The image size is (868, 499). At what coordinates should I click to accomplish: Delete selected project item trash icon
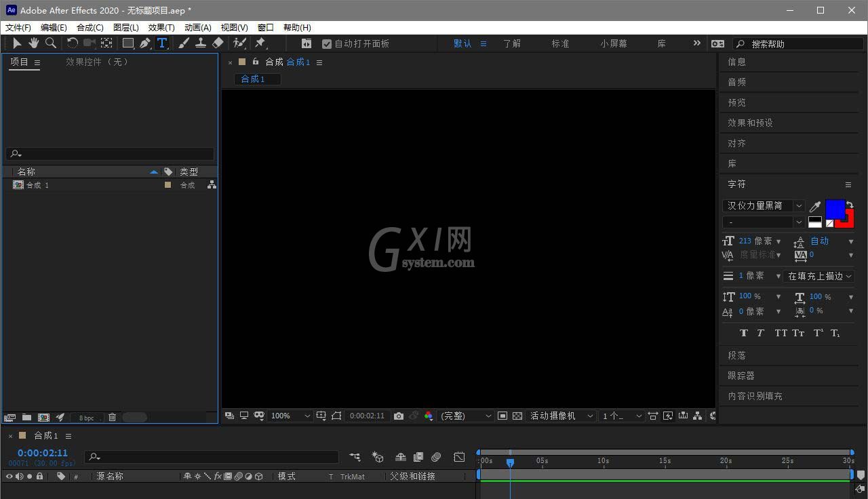tap(113, 418)
